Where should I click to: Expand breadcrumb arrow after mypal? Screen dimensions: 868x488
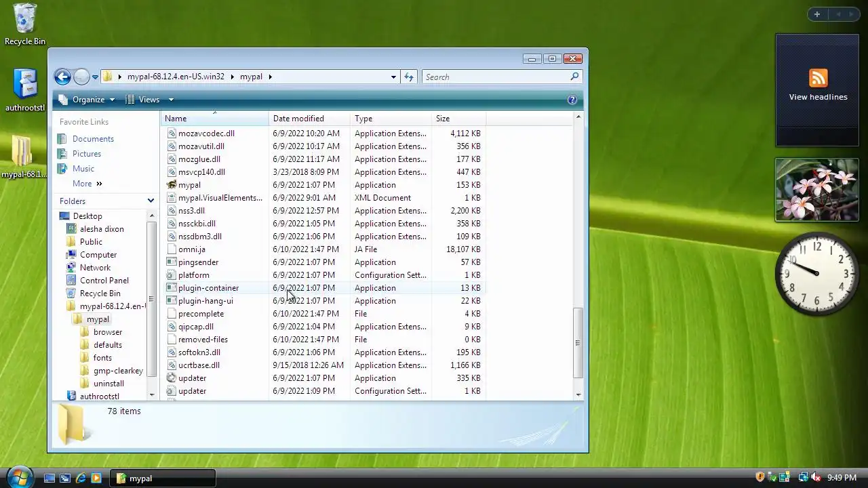coord(270,77)
